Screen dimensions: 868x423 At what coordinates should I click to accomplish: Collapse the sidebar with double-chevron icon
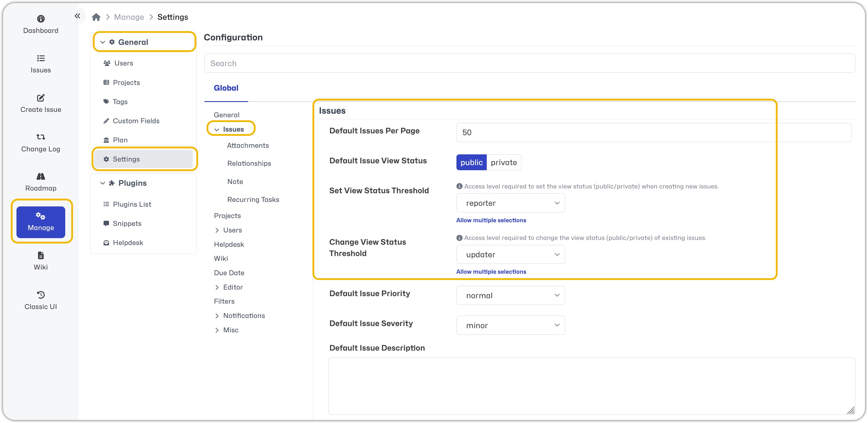78,16
